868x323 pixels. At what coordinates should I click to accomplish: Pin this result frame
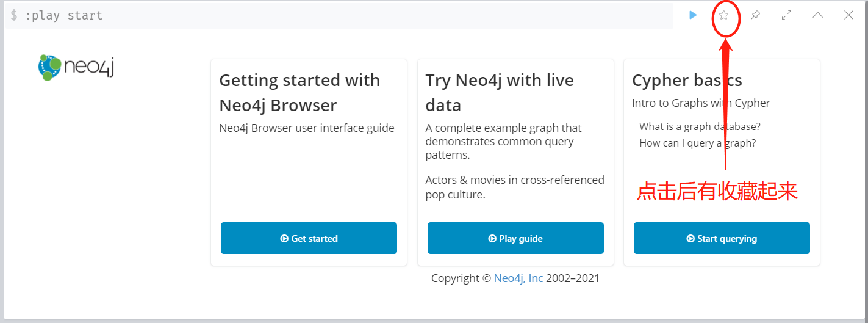click(755, 15)
